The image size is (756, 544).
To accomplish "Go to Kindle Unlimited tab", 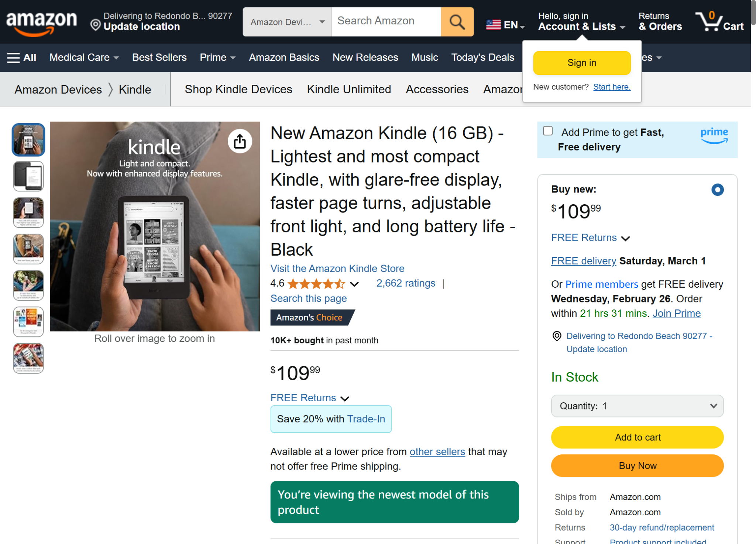I will pyautogui.click(x=349, y=89).
